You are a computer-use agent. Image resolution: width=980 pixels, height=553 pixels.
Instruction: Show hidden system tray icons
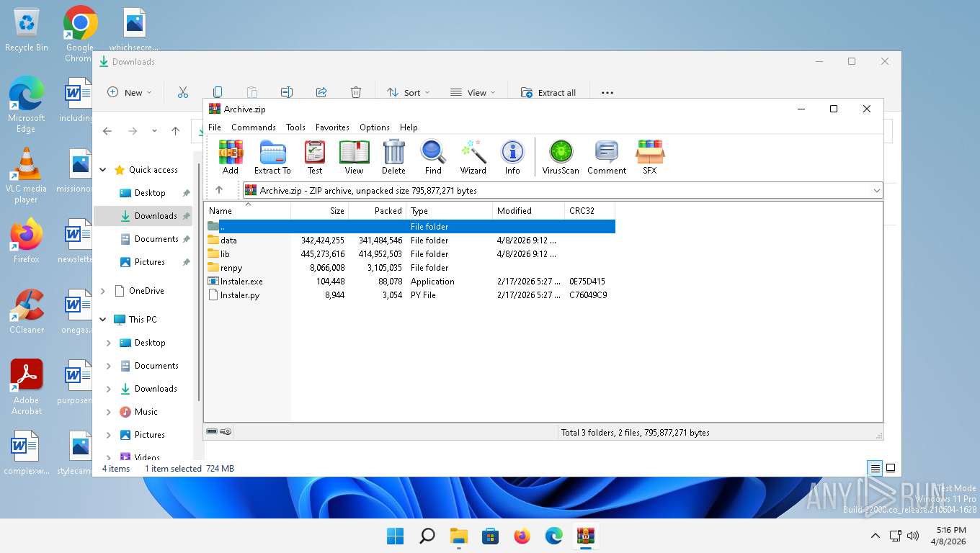(875, 536)
